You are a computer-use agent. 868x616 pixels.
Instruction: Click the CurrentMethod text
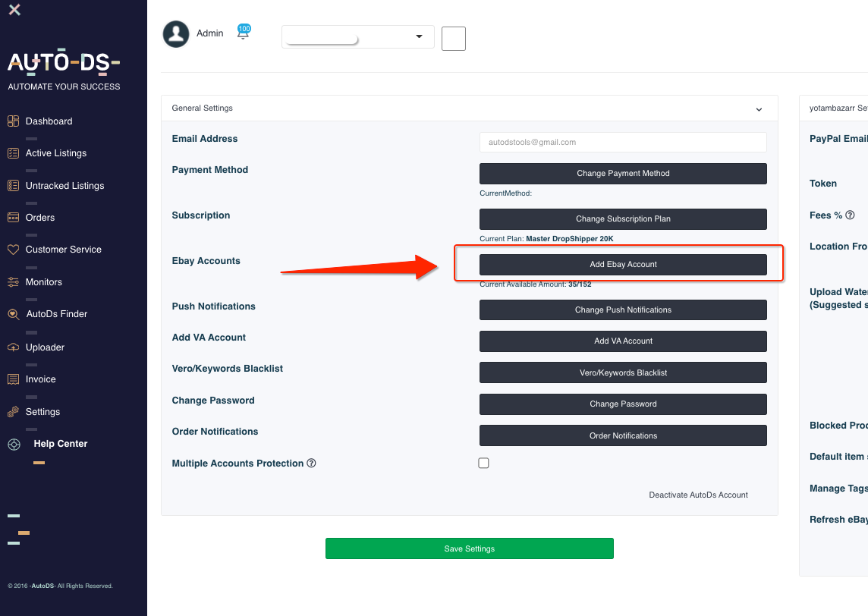(x=505, y=193)
